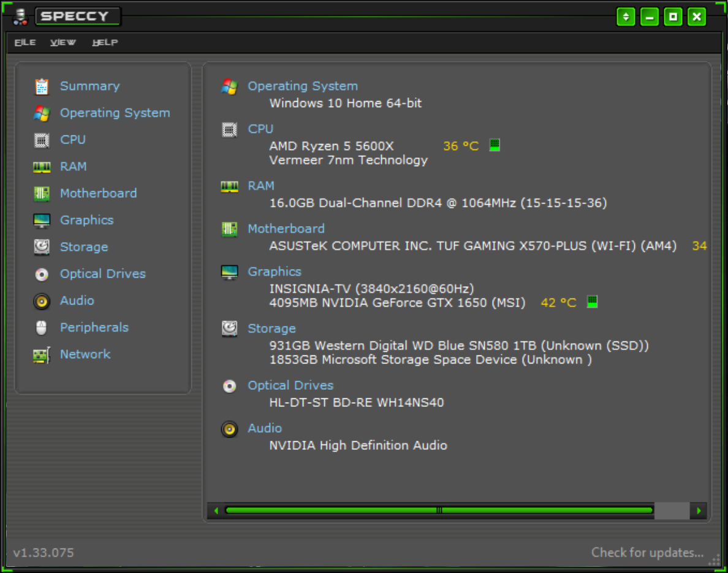
Task: Click NVIDIA High Definition Audio text
Action: pos(358,446)
